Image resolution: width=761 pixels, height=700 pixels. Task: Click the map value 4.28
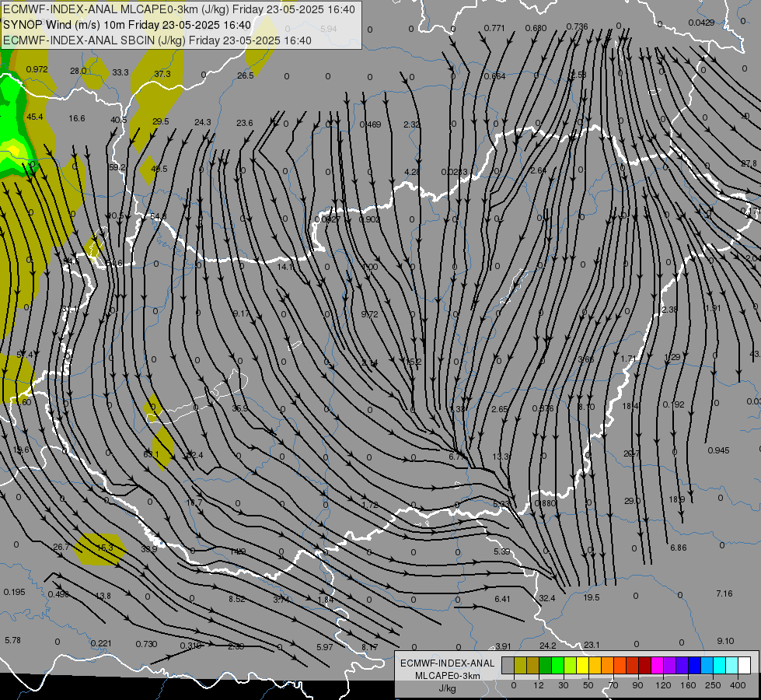pyautogui.click(x=412, y=172)
